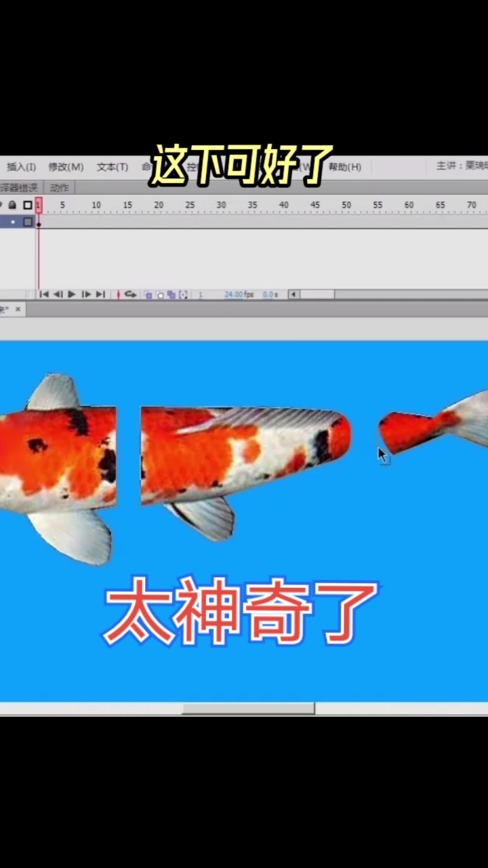Switch to the 动作 Actions panel tab
Screen dimensions: 488x868
click(60, 188)
